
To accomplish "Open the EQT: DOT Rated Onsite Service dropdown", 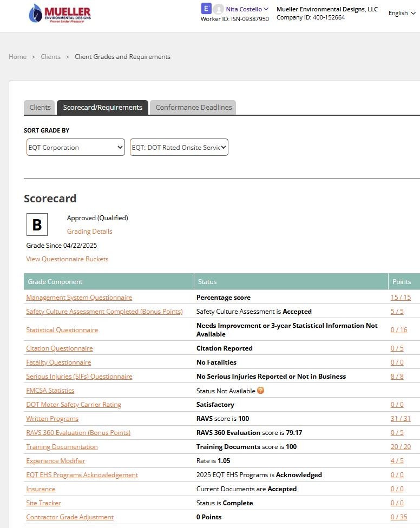I will coord(179,148).
